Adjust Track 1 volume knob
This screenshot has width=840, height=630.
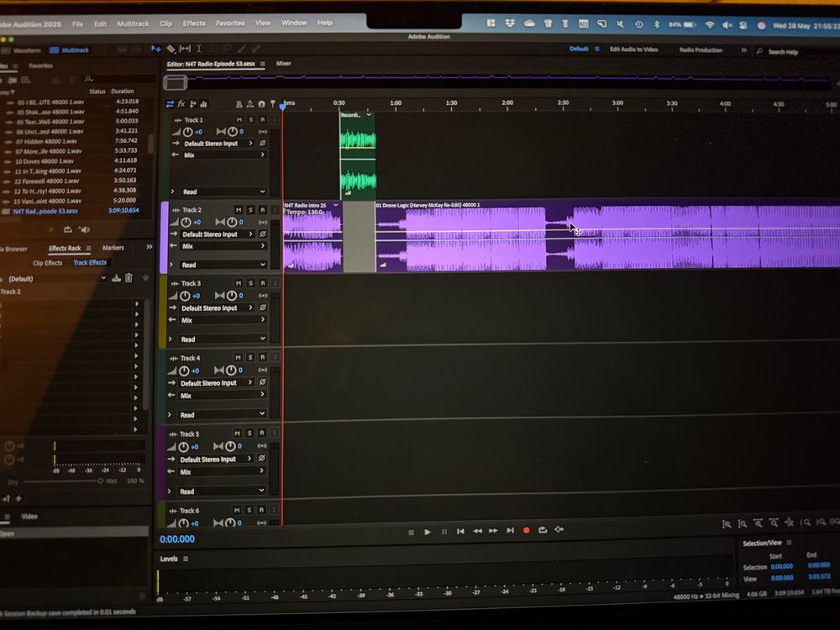tap(187, 132)
